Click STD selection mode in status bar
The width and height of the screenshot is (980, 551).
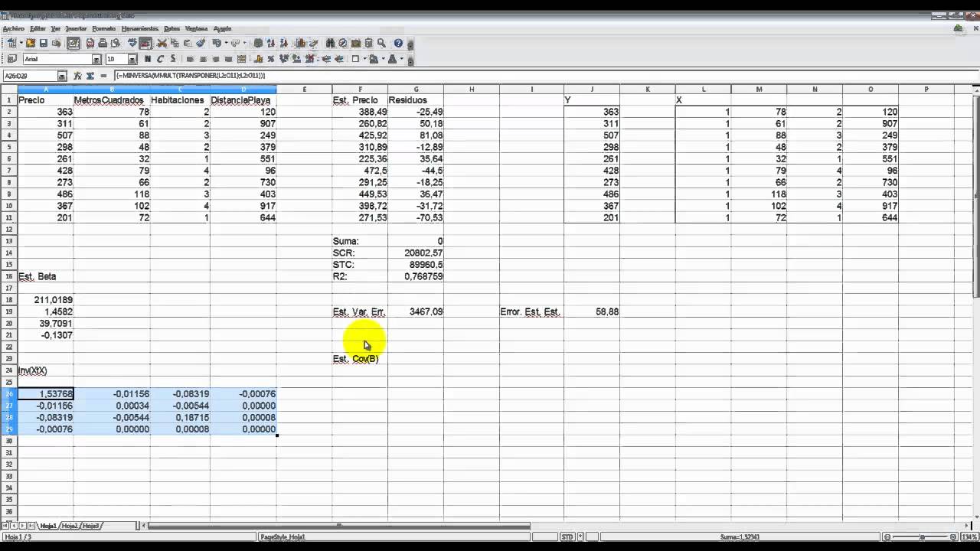click(x=567, y=537)
